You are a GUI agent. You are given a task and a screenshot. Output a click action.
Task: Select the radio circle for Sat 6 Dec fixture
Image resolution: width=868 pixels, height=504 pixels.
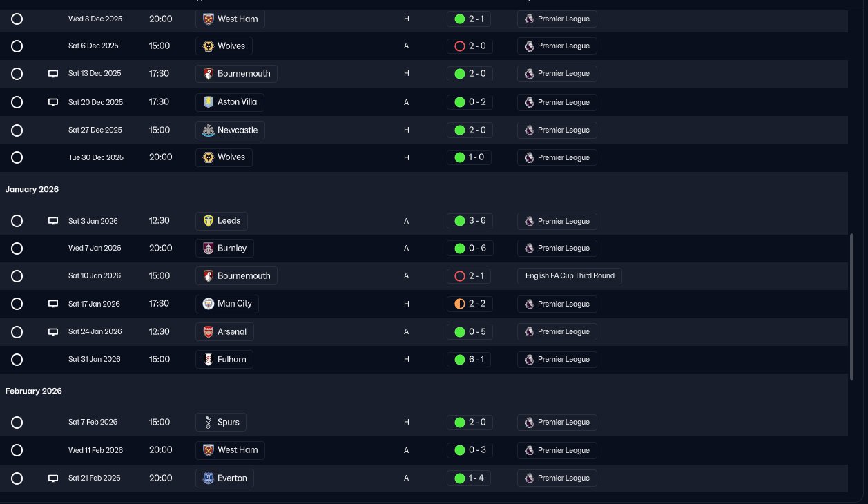point(17,46)
